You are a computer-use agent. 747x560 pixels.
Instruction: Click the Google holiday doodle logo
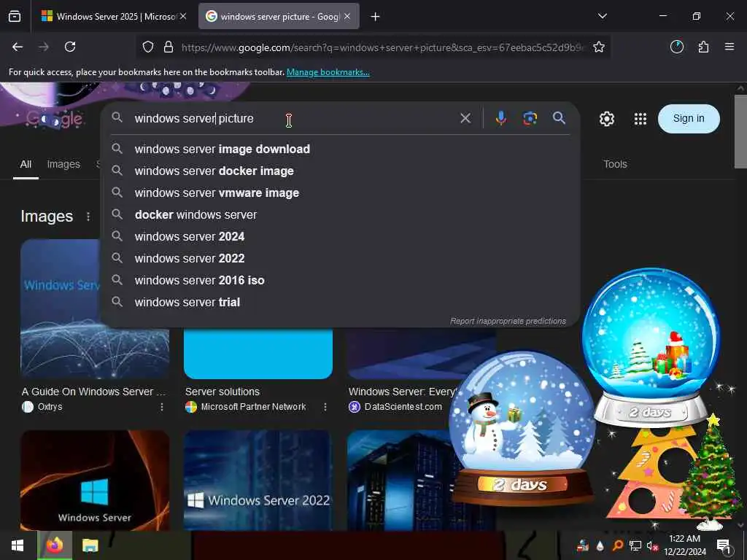[x=54, y=119]
